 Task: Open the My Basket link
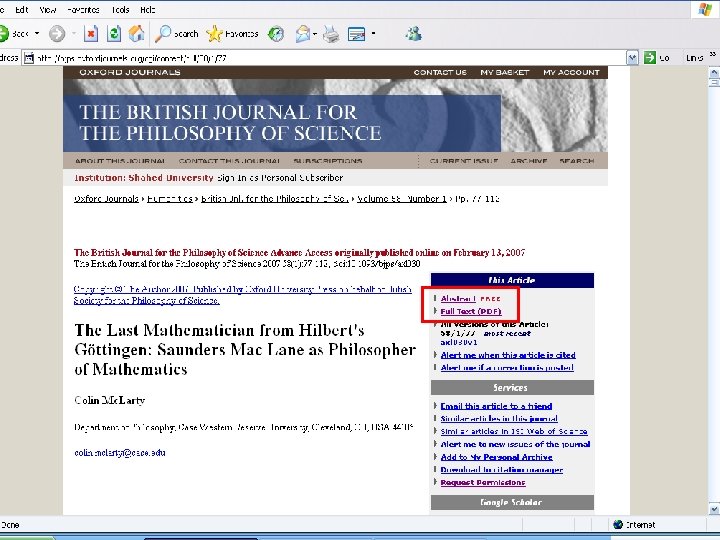(x=505, y=72)
